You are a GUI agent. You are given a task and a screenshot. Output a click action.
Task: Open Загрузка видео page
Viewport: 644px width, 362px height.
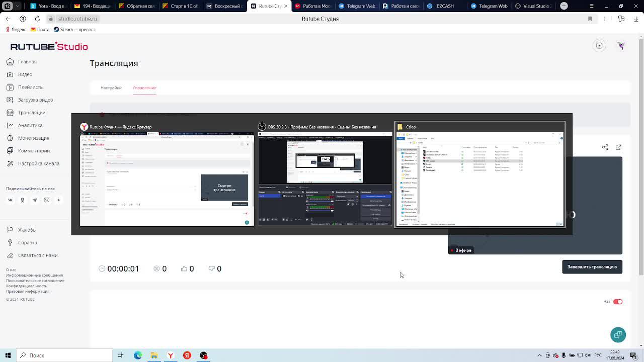30,100
